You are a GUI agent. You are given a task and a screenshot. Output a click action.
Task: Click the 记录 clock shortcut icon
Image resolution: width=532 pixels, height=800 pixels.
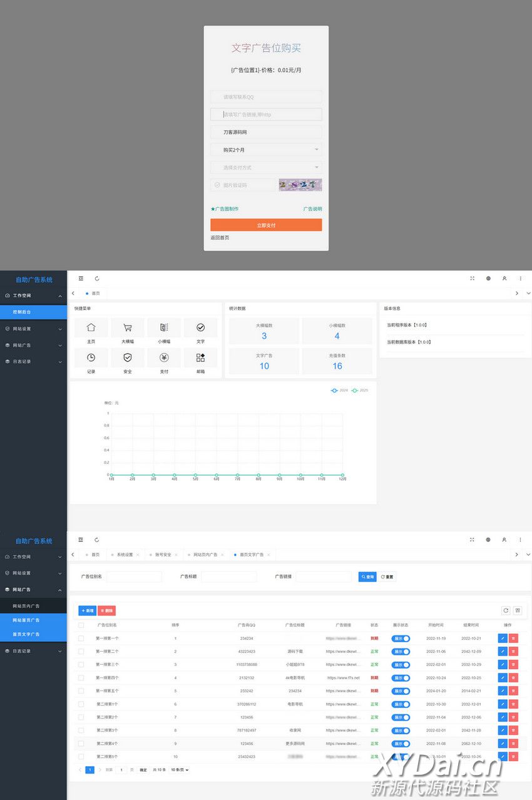(x=91, y=357)
